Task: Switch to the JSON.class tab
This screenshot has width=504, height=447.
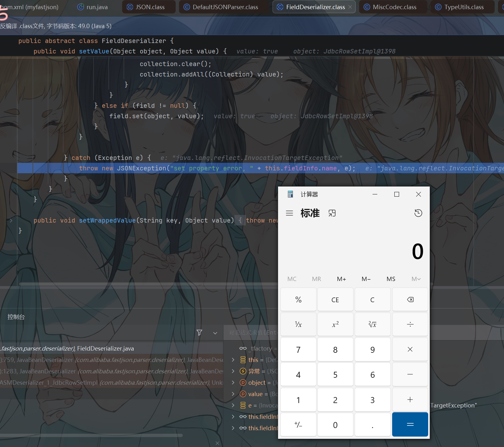Action: tap(149, 7)
